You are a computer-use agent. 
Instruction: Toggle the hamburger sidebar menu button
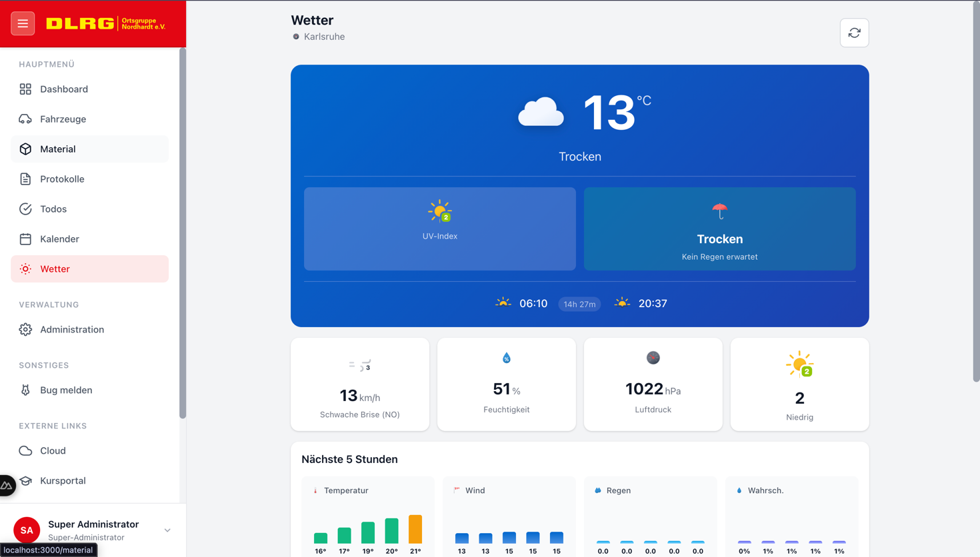(x=23, y=23)
